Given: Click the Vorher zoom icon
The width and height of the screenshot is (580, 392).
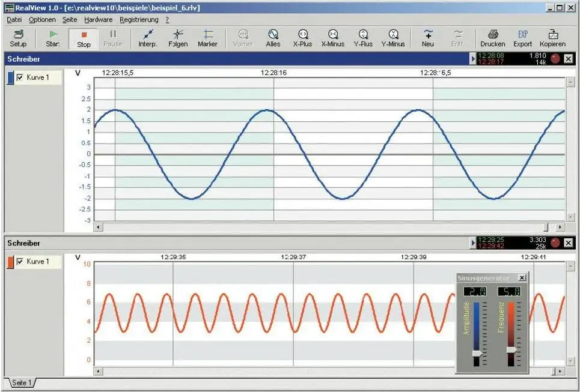Looking at the screenshot, I should pos(243,38).
